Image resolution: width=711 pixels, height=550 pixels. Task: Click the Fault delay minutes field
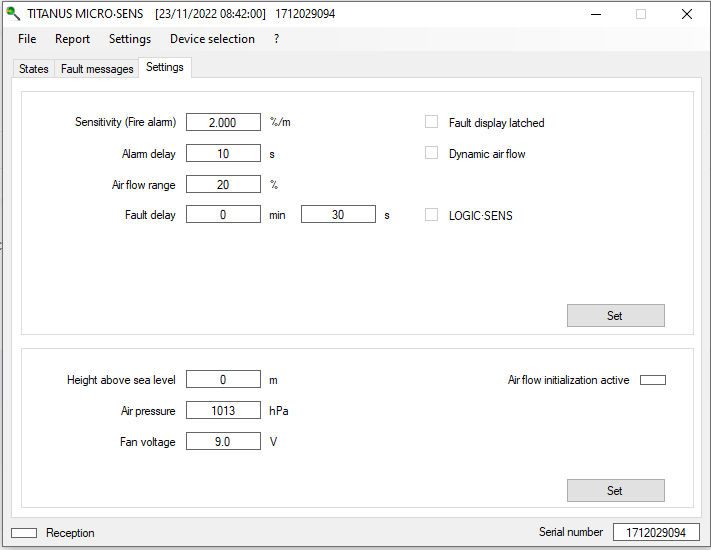coord(223,214)
